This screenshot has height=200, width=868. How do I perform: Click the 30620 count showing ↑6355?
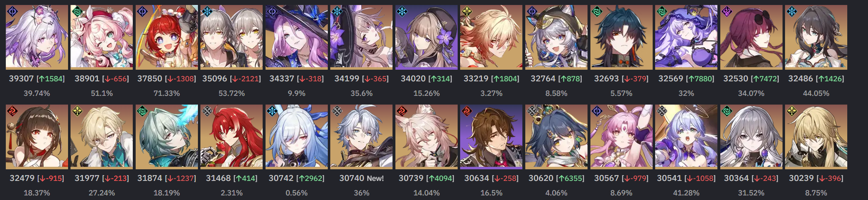(x=556, y=178)
